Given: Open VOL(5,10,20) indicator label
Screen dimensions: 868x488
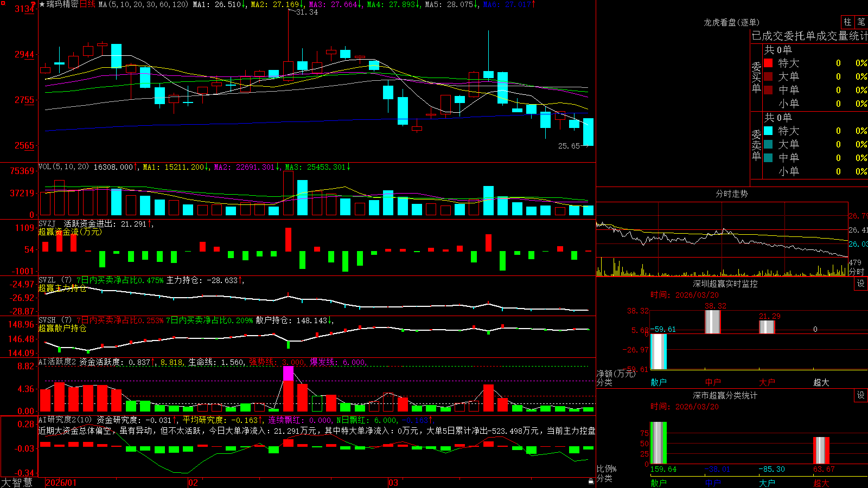Looking at the screenshot, I should [x=63, y=167].
